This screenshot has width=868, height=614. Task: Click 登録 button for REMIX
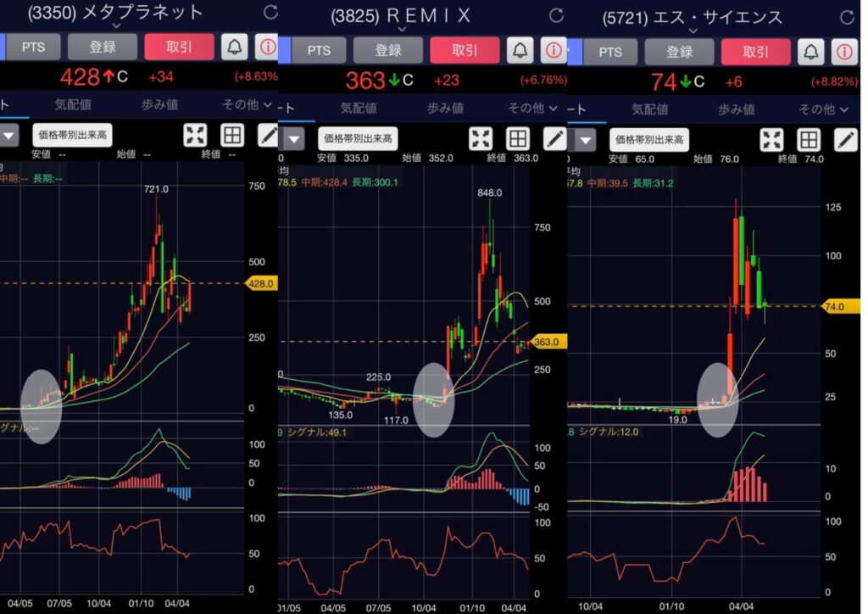coord(388,50)
